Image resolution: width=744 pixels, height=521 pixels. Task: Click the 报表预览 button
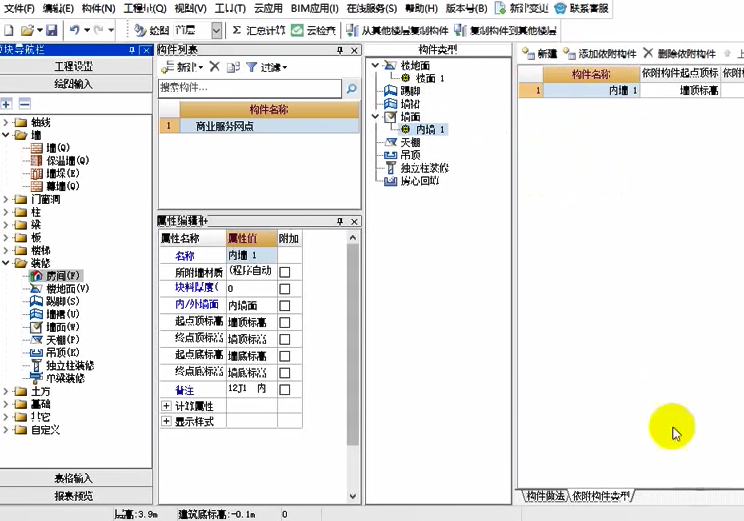tap(74, 495)
